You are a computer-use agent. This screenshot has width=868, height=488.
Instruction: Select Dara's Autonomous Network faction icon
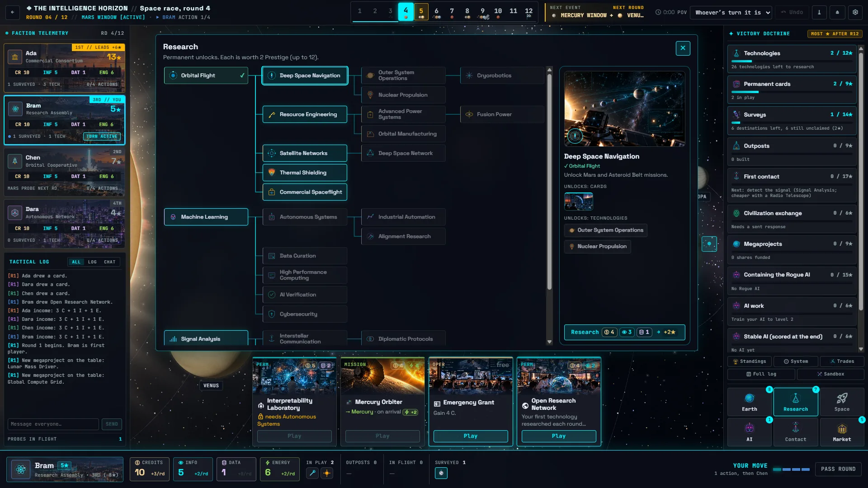pos(15,213)
